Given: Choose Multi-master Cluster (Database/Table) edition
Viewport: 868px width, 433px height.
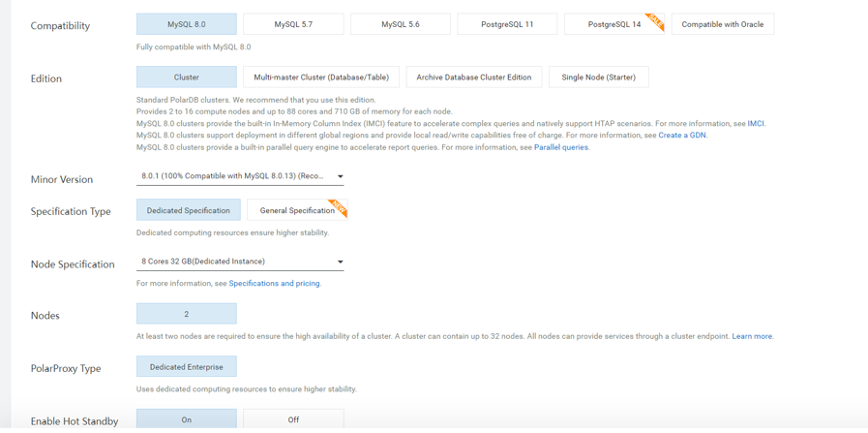Looking at the screenshot, I should [321, 77].
